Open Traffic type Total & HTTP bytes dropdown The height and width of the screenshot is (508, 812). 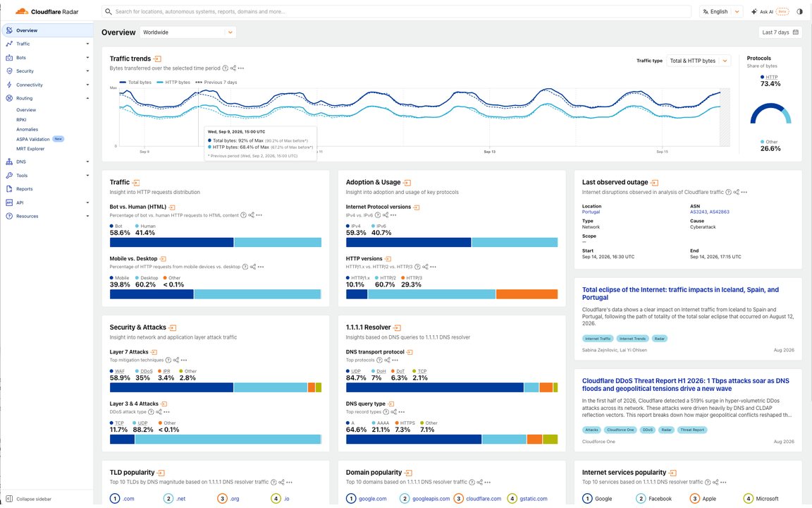point(699,61)
